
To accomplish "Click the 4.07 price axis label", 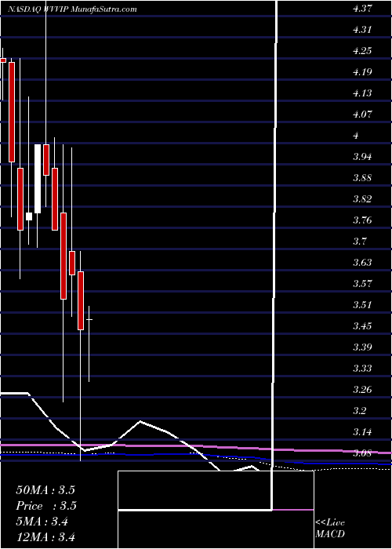I will tap(362, 115).
